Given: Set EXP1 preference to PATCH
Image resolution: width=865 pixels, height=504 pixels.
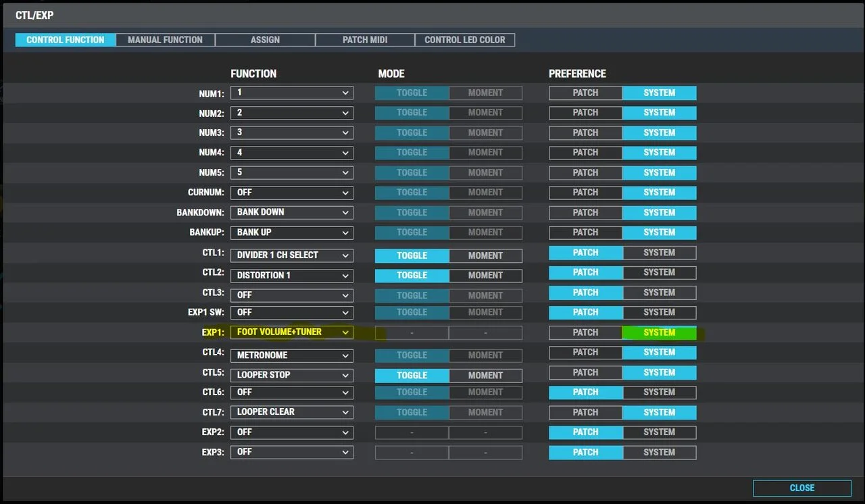Looking at the screenshot, I should pyautogui.click(x=585, y=332).
